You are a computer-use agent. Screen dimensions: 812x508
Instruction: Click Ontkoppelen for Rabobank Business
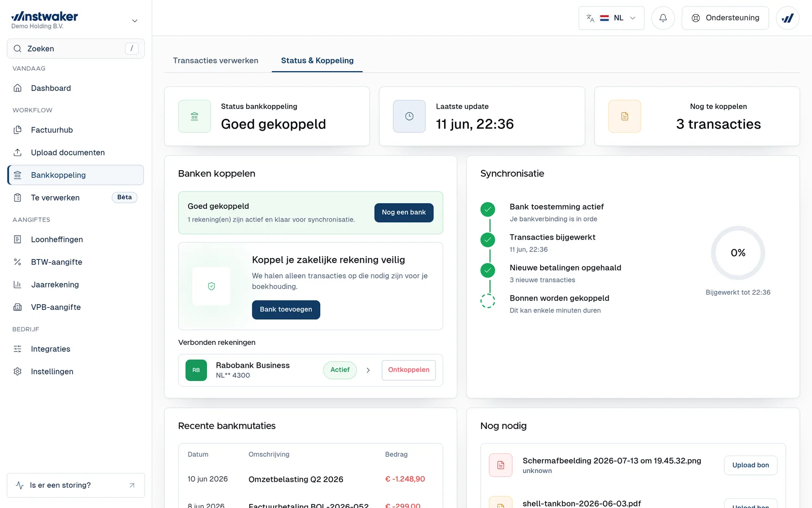click(x=409, y=370)
